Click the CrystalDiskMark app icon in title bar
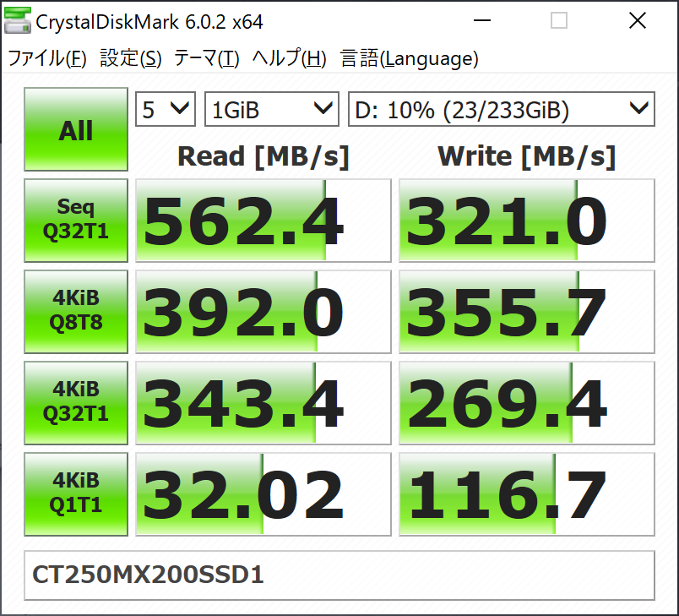 [17, 21]
